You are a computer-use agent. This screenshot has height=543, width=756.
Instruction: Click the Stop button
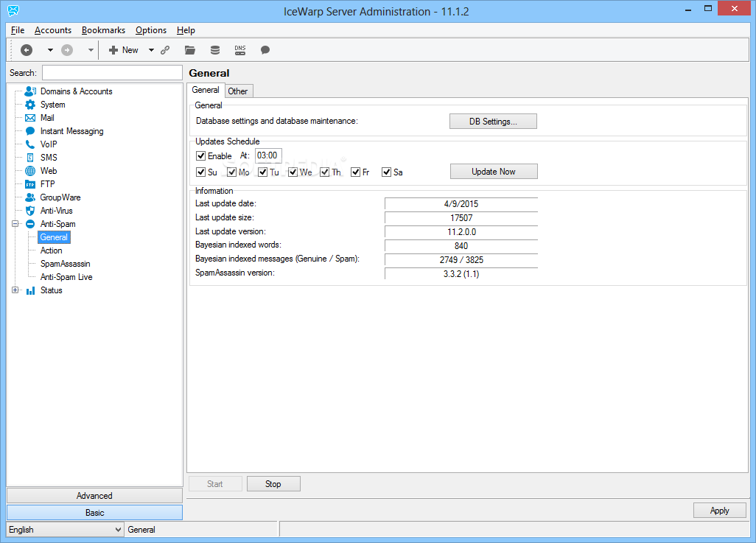(273, 483)
